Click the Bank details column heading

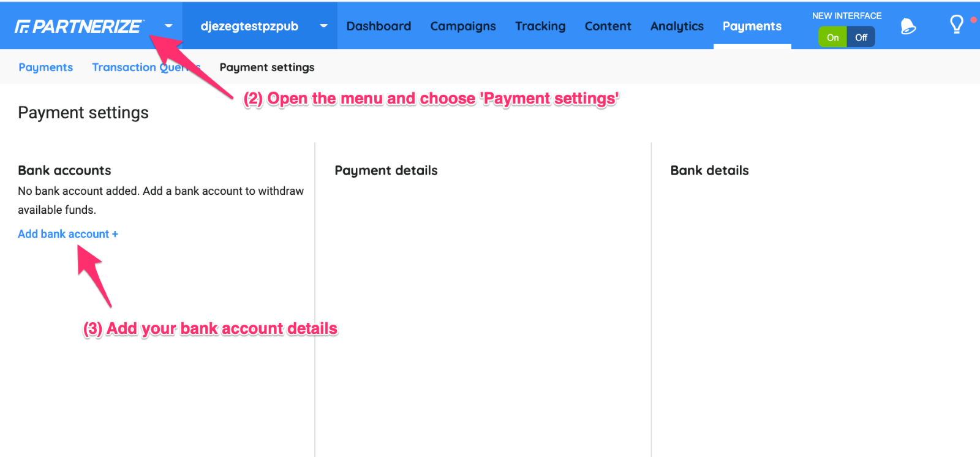tap(709, 170)
